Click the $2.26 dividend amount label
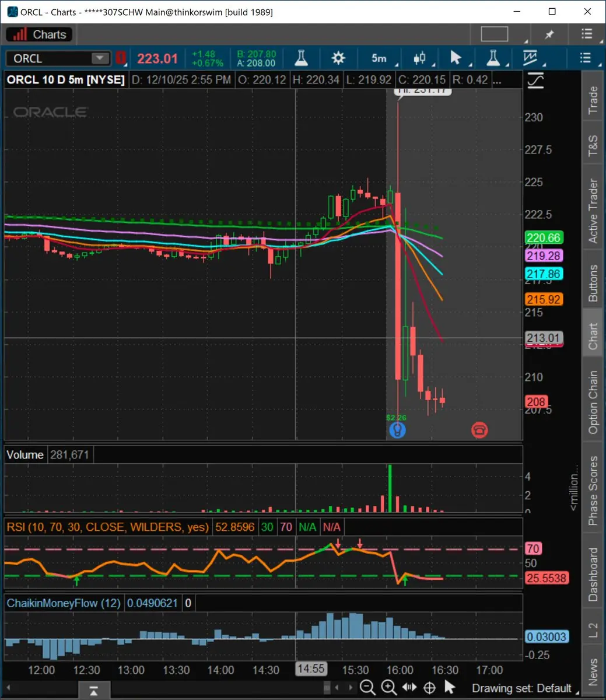 [397, 418]
